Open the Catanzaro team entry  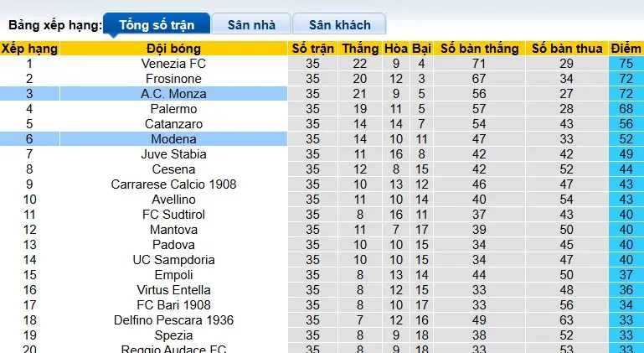[x=174, y=124]
